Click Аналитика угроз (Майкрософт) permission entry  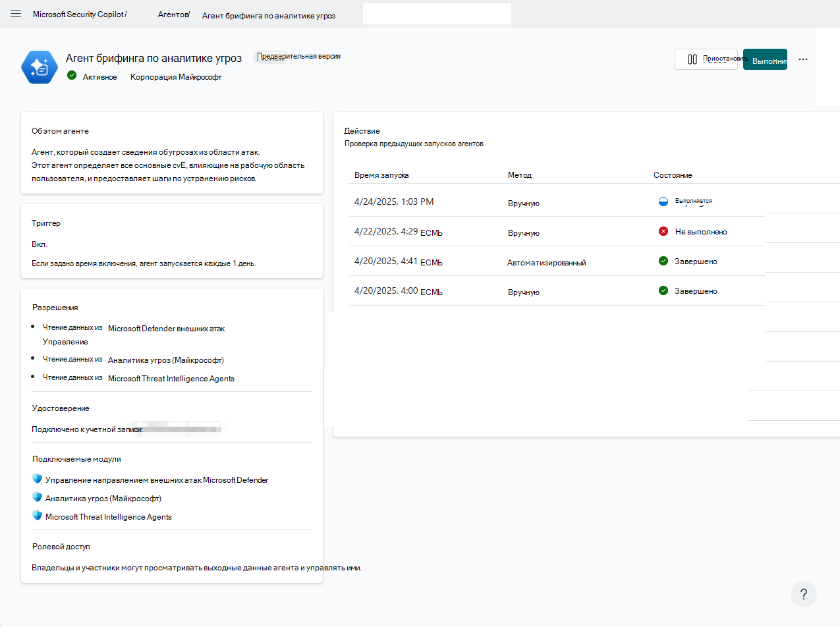coord(165,360)
